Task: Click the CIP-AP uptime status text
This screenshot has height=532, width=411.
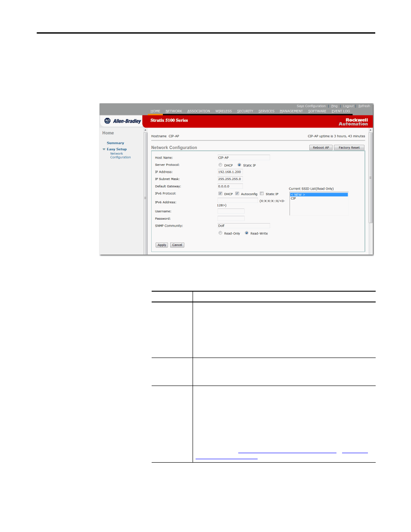Action: pos(336,136)
